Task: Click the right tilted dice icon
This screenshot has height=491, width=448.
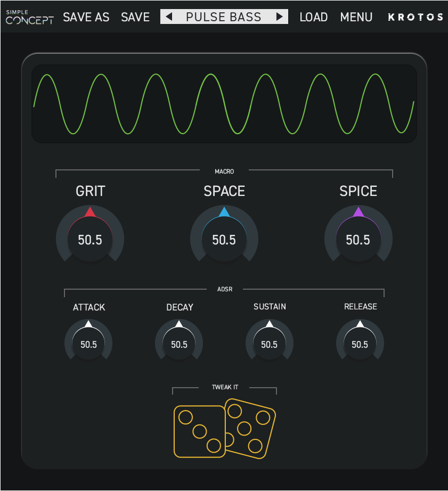Action: click(250, 428)
